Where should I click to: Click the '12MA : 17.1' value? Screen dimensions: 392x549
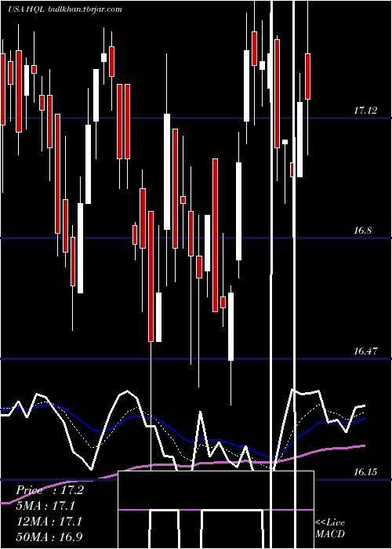[x=49, y=522]
